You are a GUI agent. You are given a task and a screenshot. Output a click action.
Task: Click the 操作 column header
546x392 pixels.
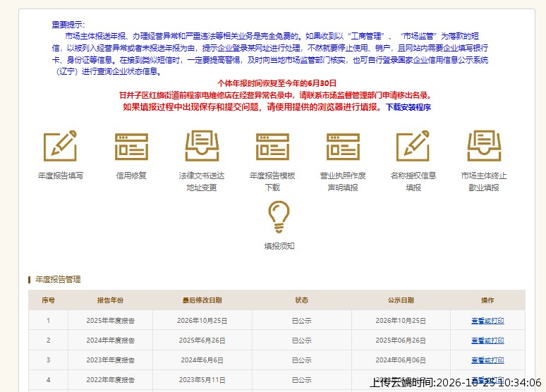pos(487,300)
